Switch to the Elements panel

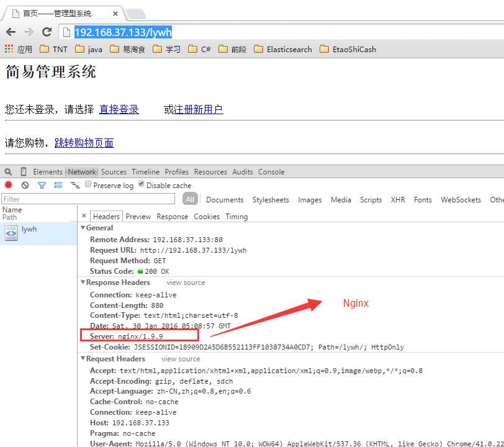48,172
